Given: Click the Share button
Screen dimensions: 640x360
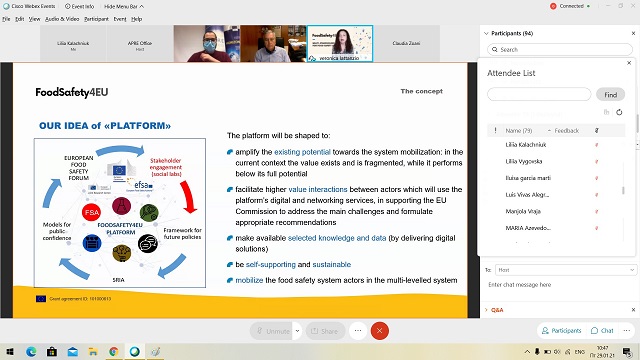Looking at the screenshot, I should tap(325, 331).
